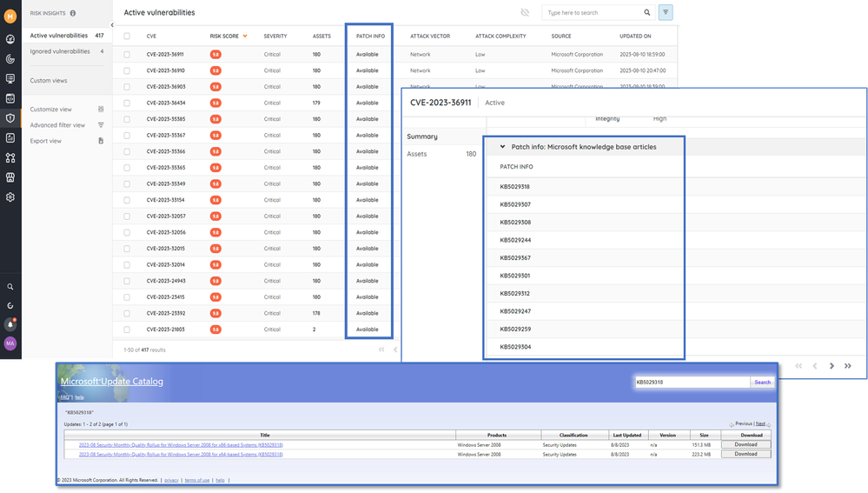This screenshot has width=868, height=493.
Task: Check the select-all checkbox in the table header
Action: pos(127,37)
